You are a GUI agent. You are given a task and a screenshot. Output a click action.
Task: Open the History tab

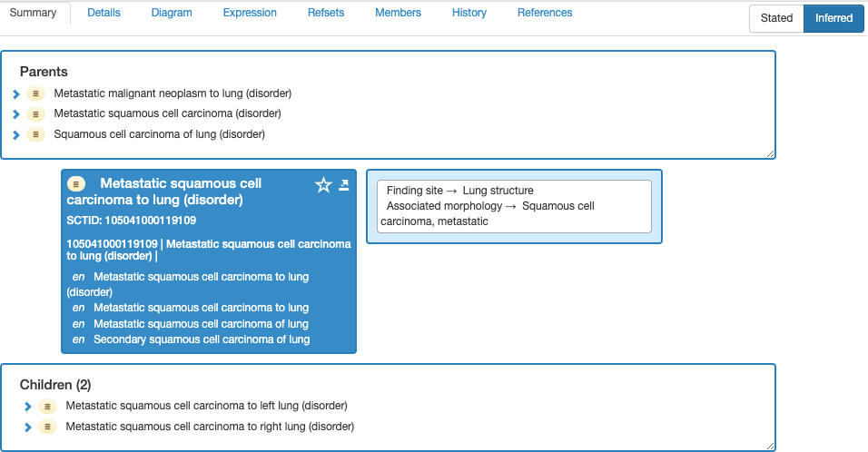(x=469, y=13)
